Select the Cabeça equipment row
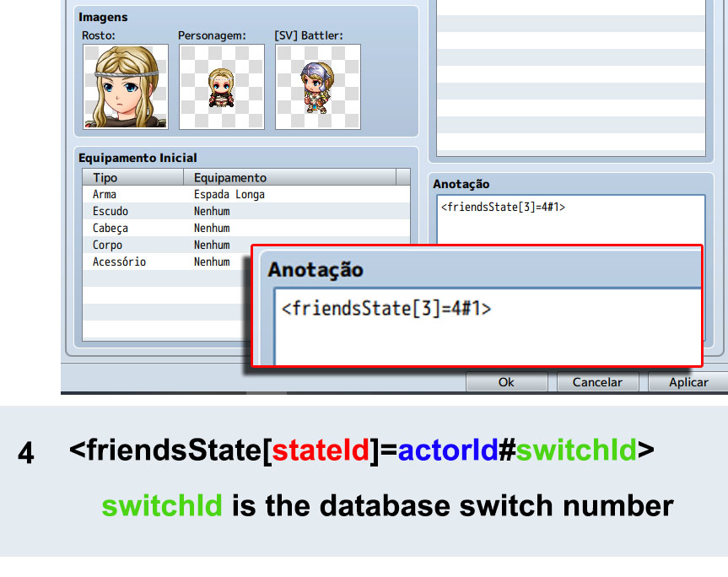Viewport: 728px width, 577px height. click(x=246, y=228)
